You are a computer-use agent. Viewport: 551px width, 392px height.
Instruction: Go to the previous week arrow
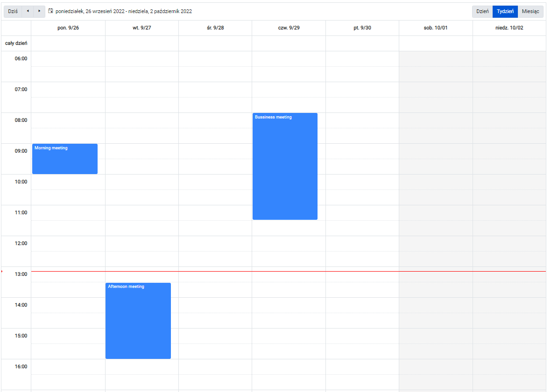coord(28,11)
